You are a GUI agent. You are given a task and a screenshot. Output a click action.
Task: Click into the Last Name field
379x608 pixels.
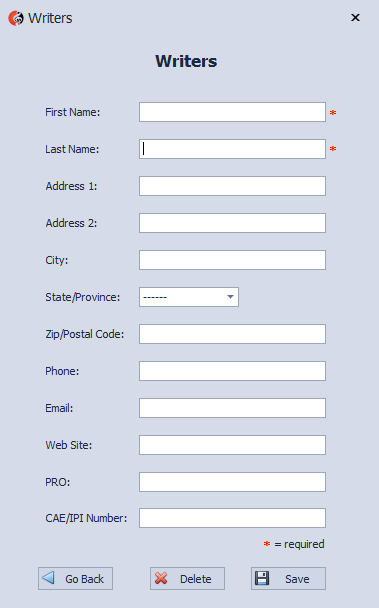pos(232,149)
